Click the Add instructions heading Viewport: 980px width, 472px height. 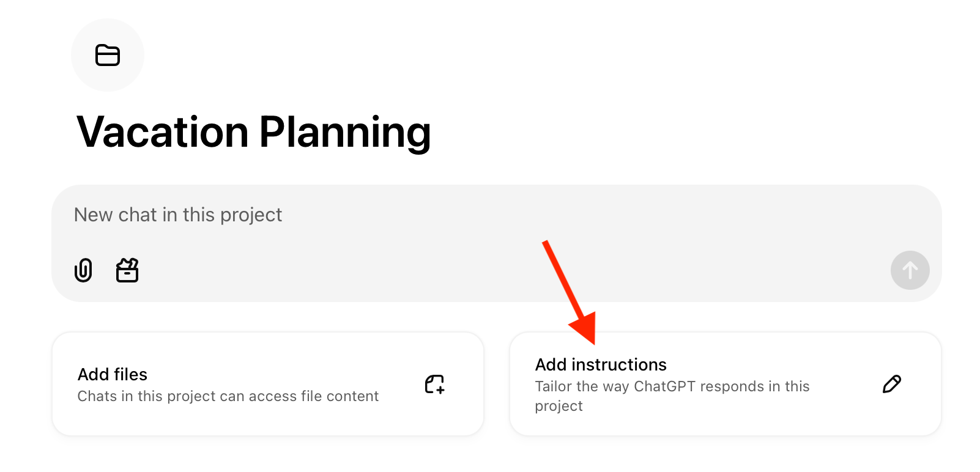(x=601, y=364)
